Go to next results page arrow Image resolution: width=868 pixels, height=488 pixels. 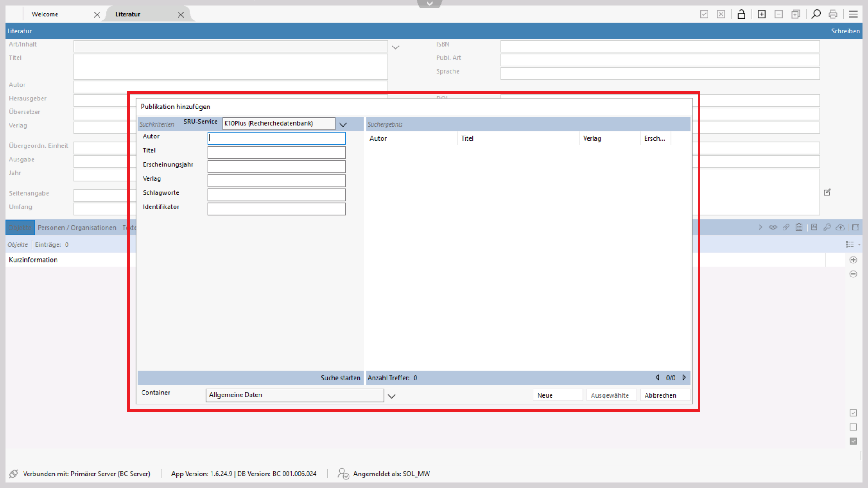(684, 378)
